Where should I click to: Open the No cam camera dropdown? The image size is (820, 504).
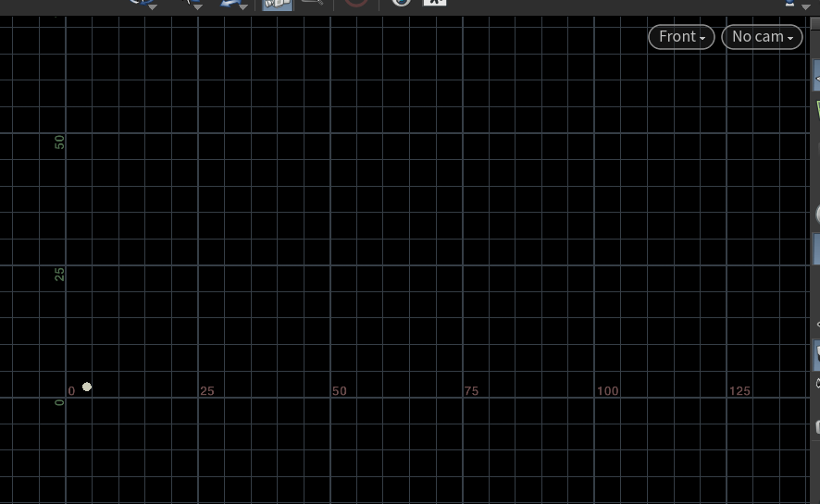tap(762, 37)
